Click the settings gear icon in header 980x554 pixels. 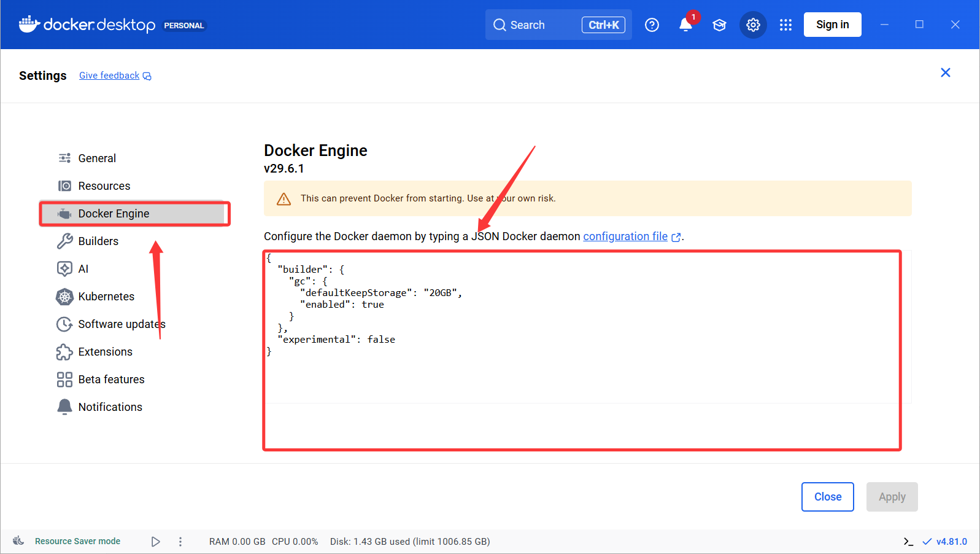[x=753, y=25]
